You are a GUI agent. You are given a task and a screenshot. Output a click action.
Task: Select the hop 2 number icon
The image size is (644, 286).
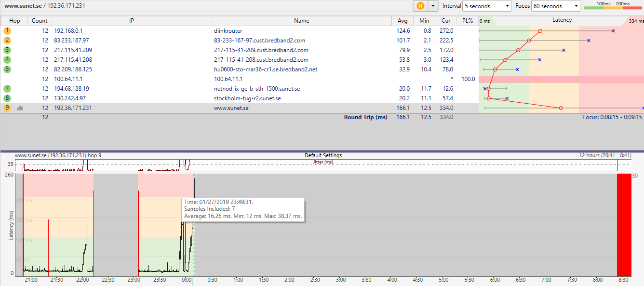7,41
